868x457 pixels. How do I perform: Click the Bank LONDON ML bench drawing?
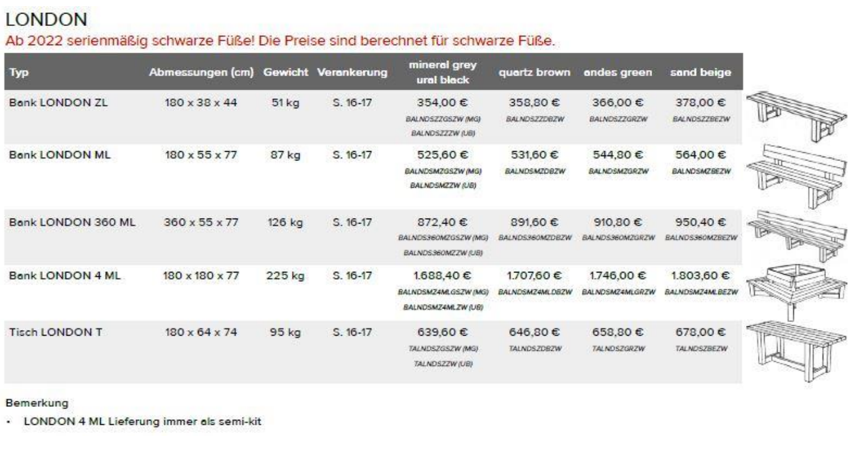(x=797, y=176)
